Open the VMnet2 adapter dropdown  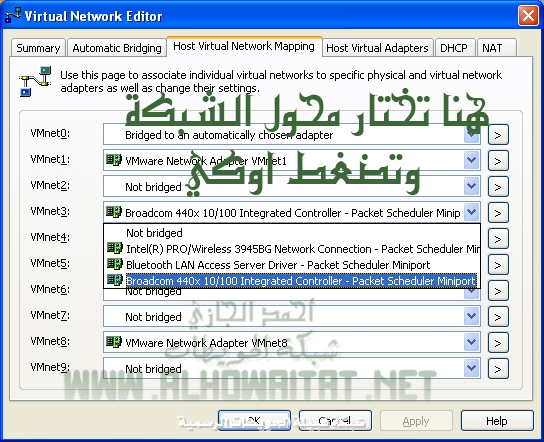471,186
